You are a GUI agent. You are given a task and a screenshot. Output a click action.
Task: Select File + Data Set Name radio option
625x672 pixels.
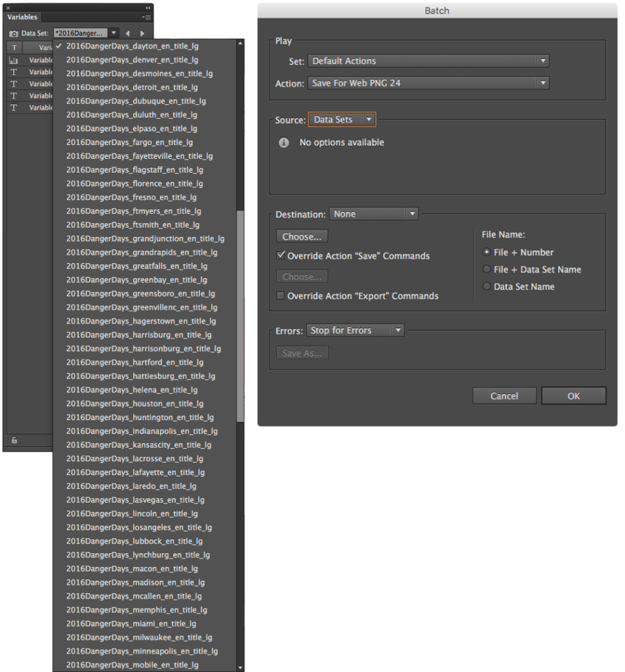point(487,269)
